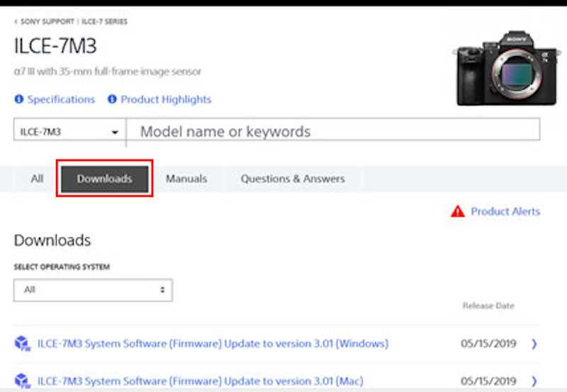Click the back arrow before SONY SUPPORT
The width and height of the screenshot is (567, 392).
coord(16,21)
